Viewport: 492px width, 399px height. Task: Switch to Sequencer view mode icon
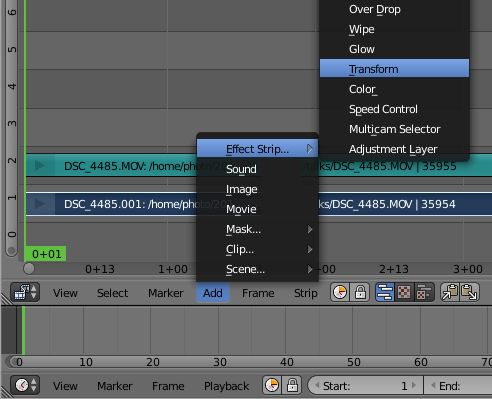[385, 292]
